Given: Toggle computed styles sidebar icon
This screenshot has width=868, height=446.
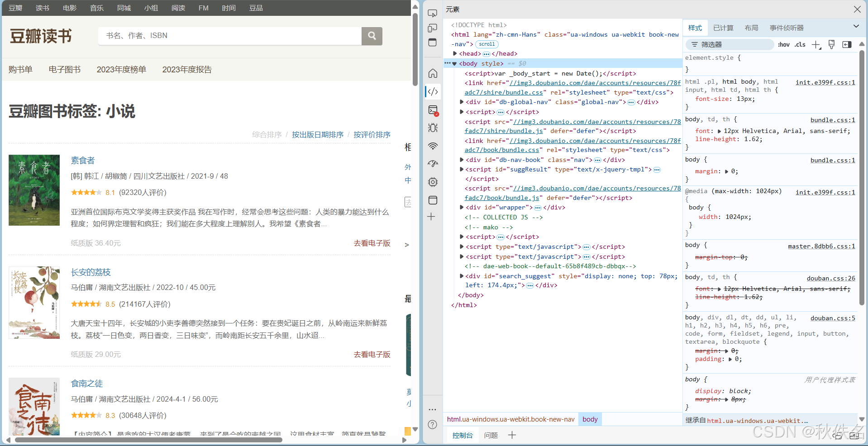Looking at the screenshot, I should 847,44.
